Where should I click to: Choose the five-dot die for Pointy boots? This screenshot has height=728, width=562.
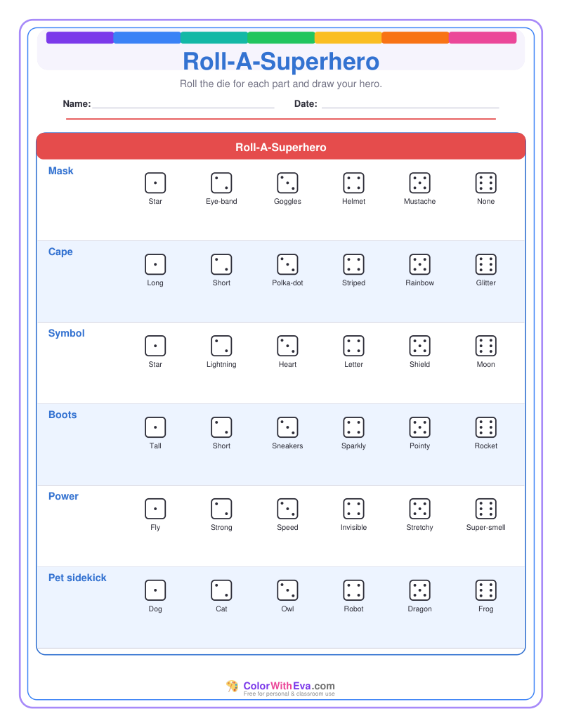pyautogui.click(x=419, y=427)
